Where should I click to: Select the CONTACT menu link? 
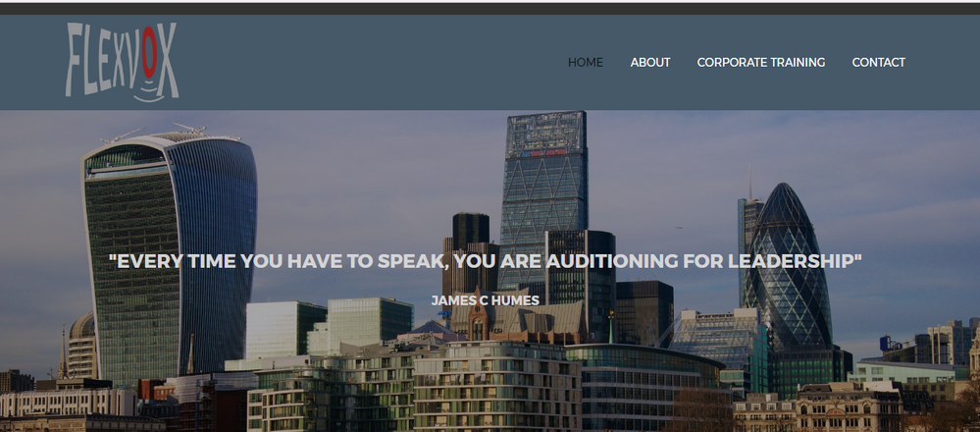click(x=878, y=63)
